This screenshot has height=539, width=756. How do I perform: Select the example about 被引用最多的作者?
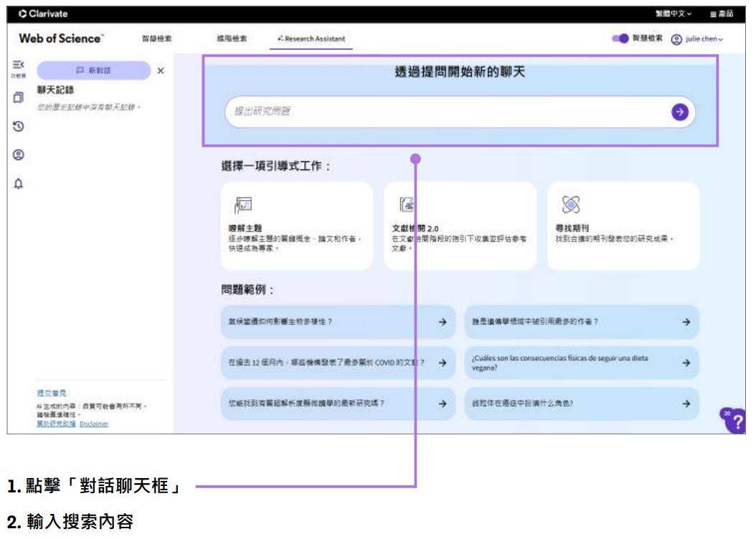click(x=582, y=322)
